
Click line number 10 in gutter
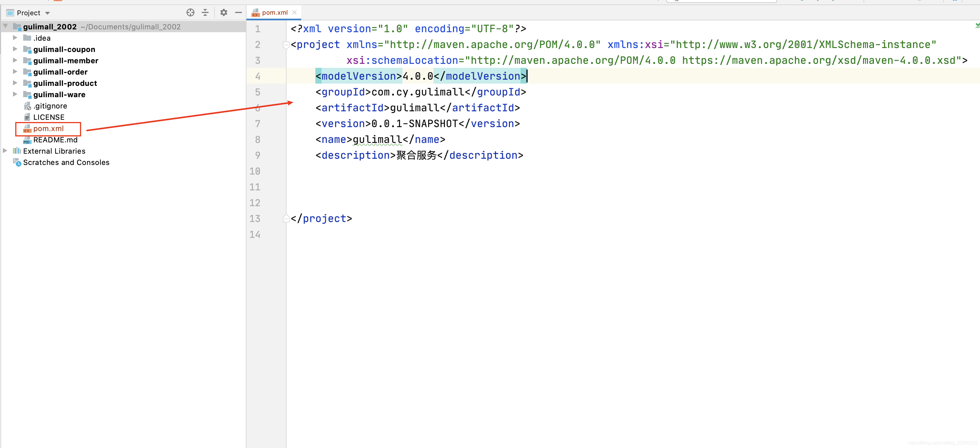(255, 171)
